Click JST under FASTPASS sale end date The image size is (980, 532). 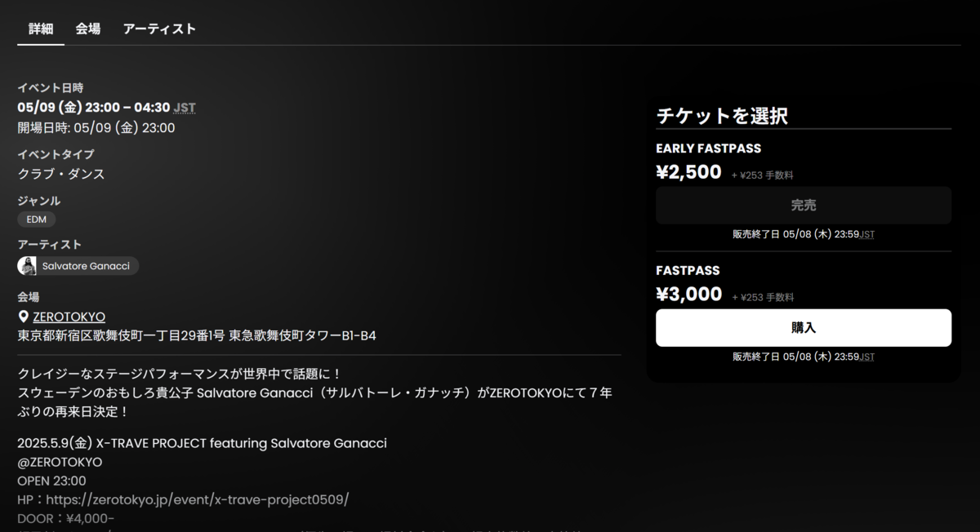867,357
